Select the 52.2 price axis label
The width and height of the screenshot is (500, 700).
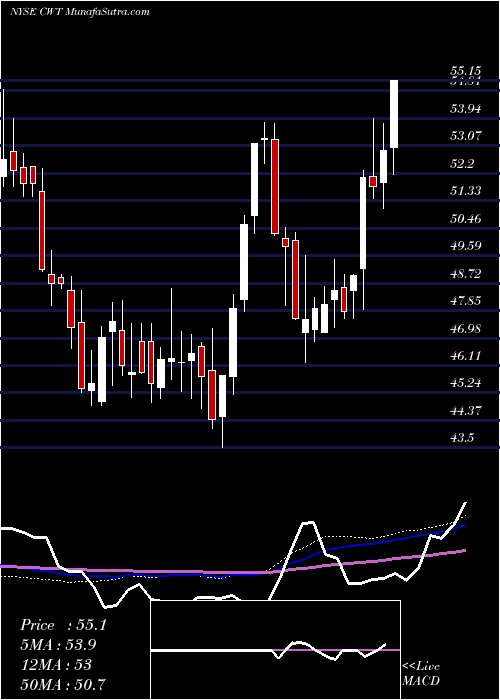click(x=463, y=163)
